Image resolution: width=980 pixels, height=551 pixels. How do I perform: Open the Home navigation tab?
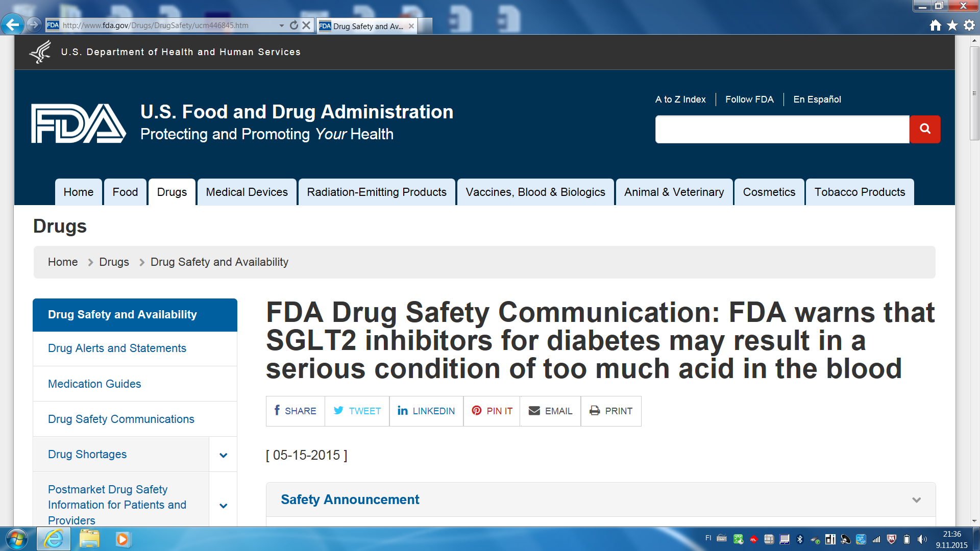pos(79,192)
